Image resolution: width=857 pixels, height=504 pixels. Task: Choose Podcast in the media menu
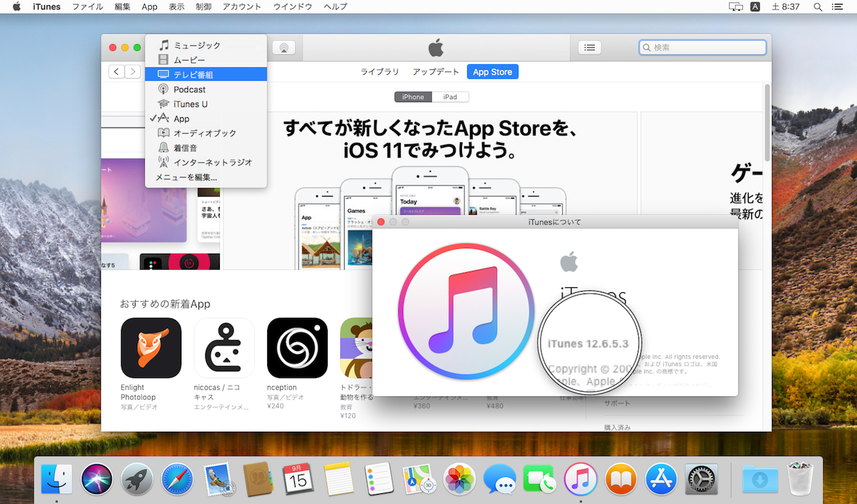click(x=206, y=89)
